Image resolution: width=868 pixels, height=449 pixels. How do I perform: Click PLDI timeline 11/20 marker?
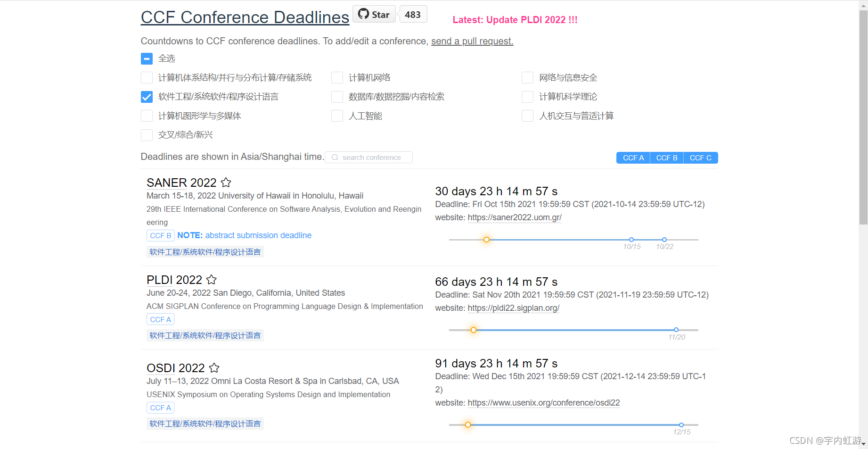[x=676, y=330]
